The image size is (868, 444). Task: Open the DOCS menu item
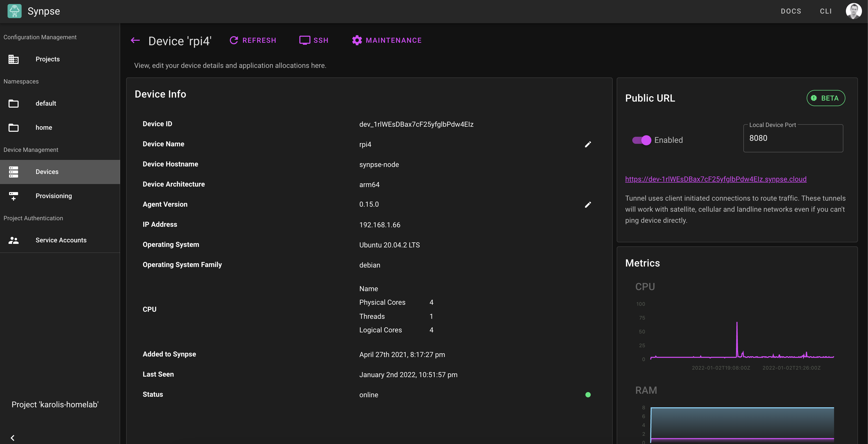[791, 11]
